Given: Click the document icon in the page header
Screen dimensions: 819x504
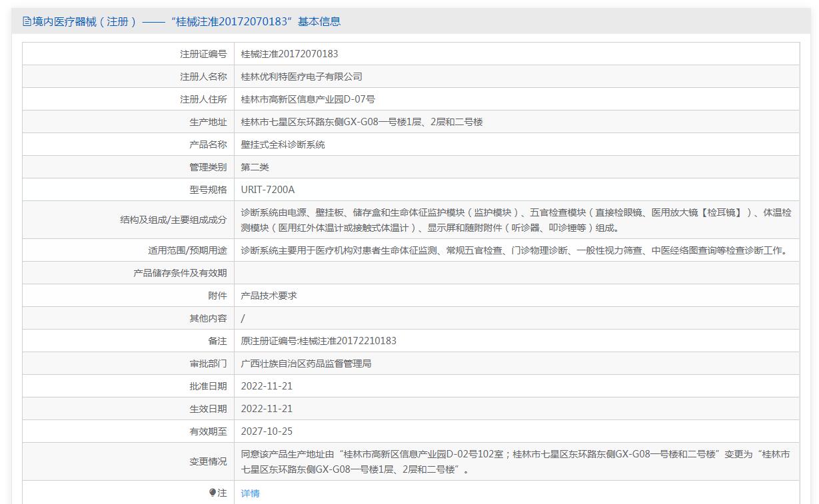Looking at the screenshot, I should coord(27,21).
